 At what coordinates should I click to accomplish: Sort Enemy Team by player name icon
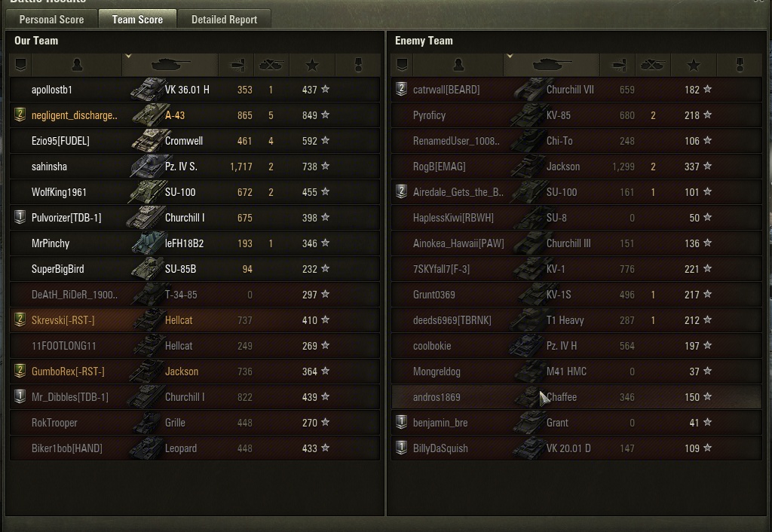click(458, 65)
